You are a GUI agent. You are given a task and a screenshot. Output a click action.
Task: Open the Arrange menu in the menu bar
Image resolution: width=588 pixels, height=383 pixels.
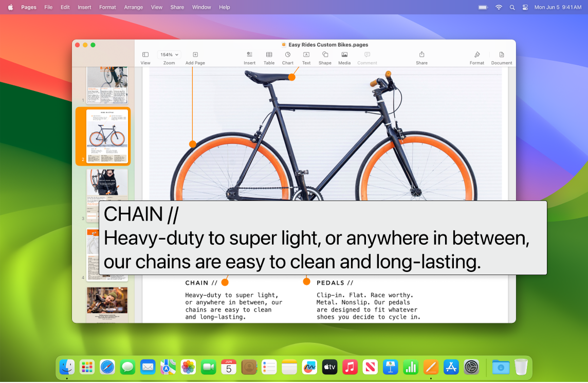click(x=133, y=7)
